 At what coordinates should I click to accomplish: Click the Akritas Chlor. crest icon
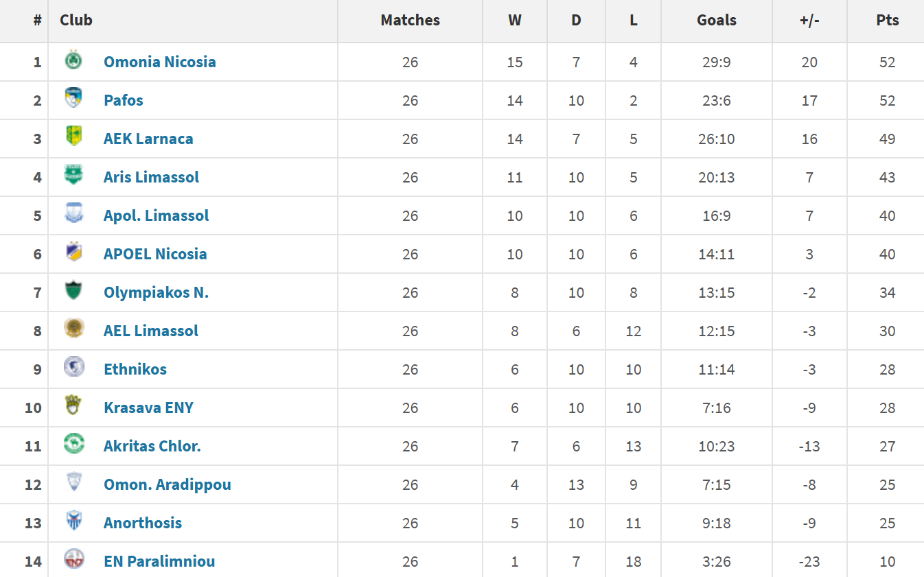pyautogui.click(x=73, y=445)
